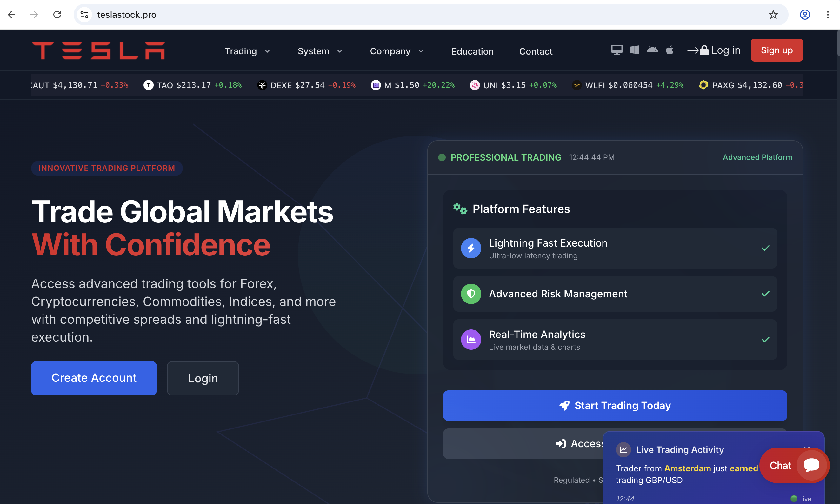The image size is (840, 504).
Task: Click the Real-Time Analytics checkmark
Action: coord(765,339)
